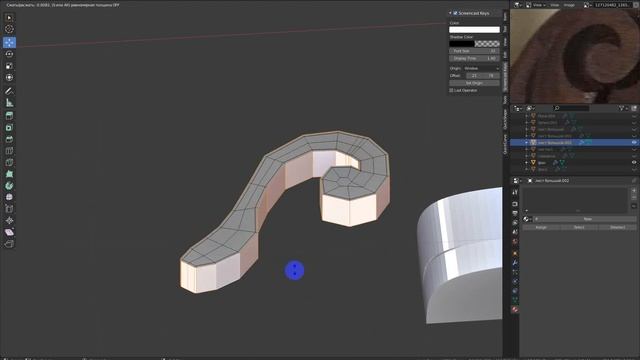Open the green Object Data properties tab
640x360 pixels.
click(515, 300)
